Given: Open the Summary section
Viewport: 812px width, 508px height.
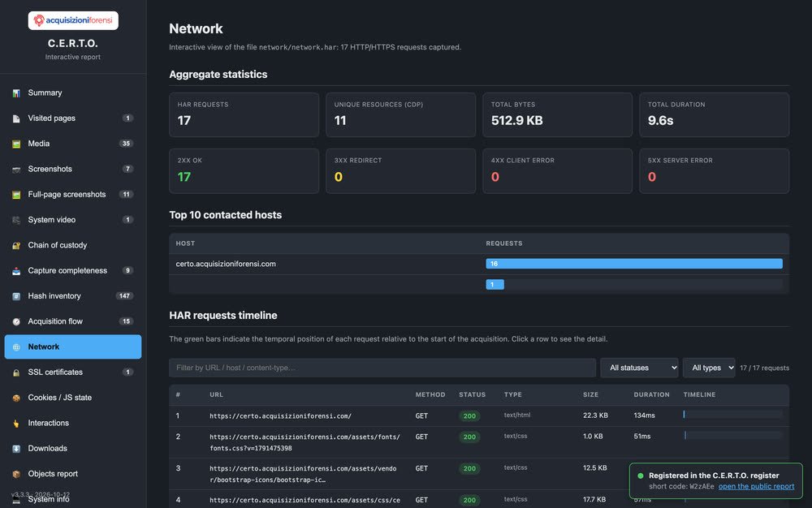Looking at the screenshot, I should 73,93.
